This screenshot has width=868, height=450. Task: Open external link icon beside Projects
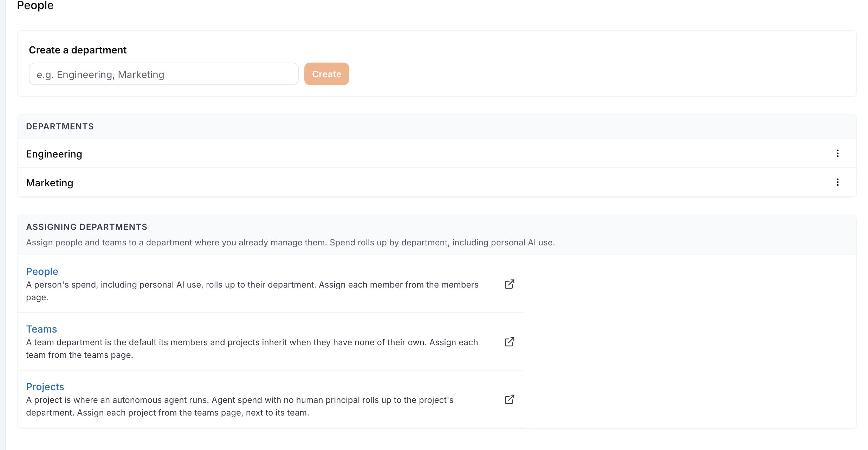509,399
